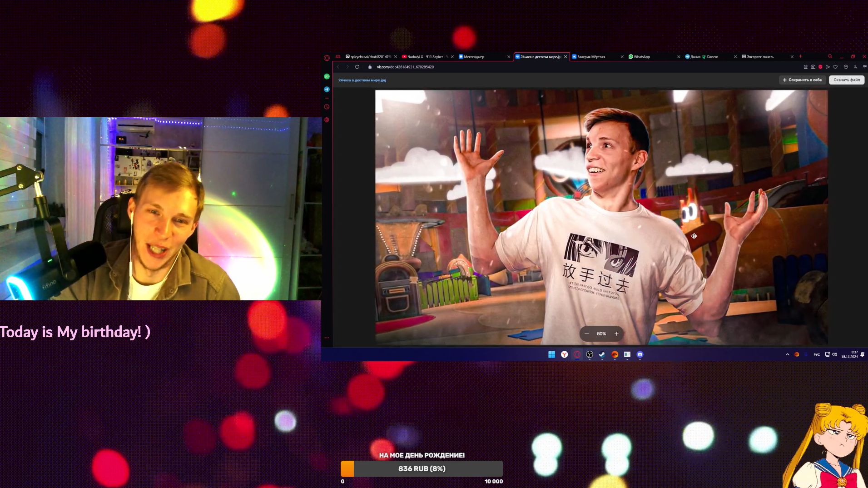Open the Opera easy setup menu
The width and height of the screenshot is (868, 488).
coord(864,67)
